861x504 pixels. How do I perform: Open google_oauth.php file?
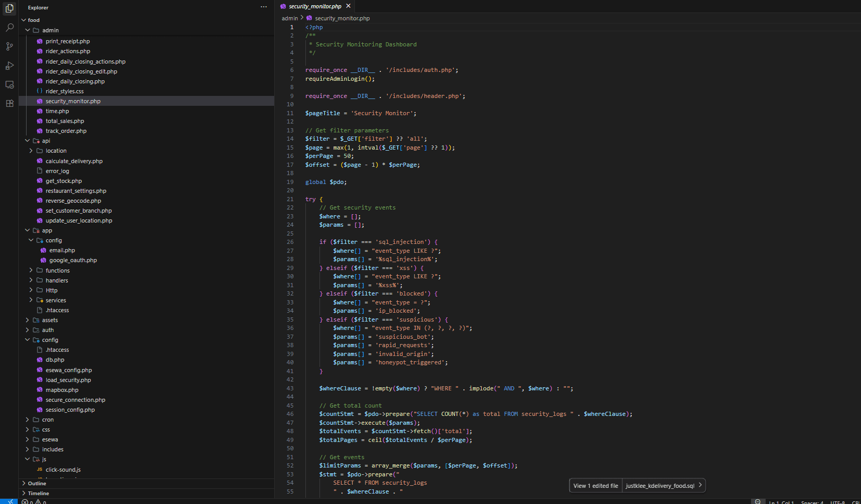73,260
